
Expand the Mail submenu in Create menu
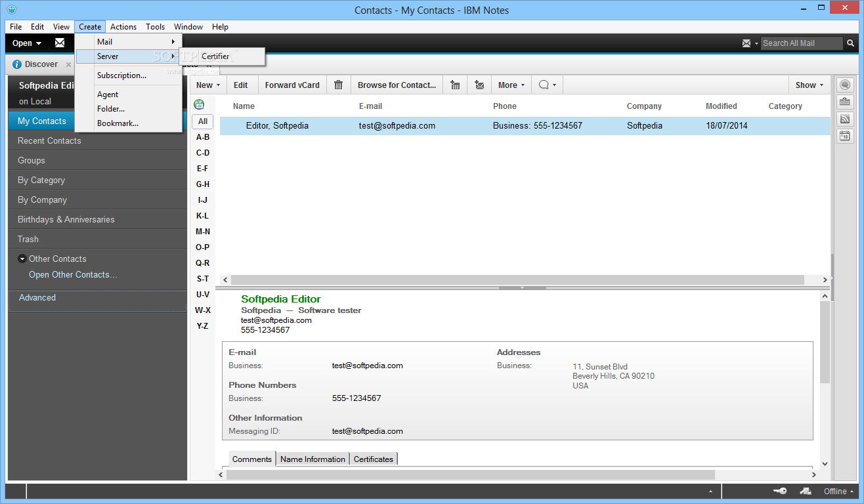coord(128,42)
